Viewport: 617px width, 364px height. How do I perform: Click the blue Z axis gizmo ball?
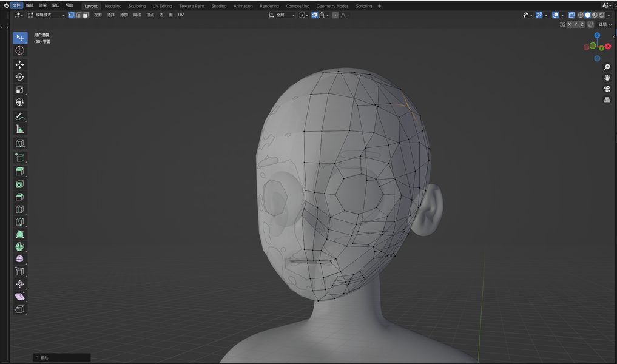[597, 36]
